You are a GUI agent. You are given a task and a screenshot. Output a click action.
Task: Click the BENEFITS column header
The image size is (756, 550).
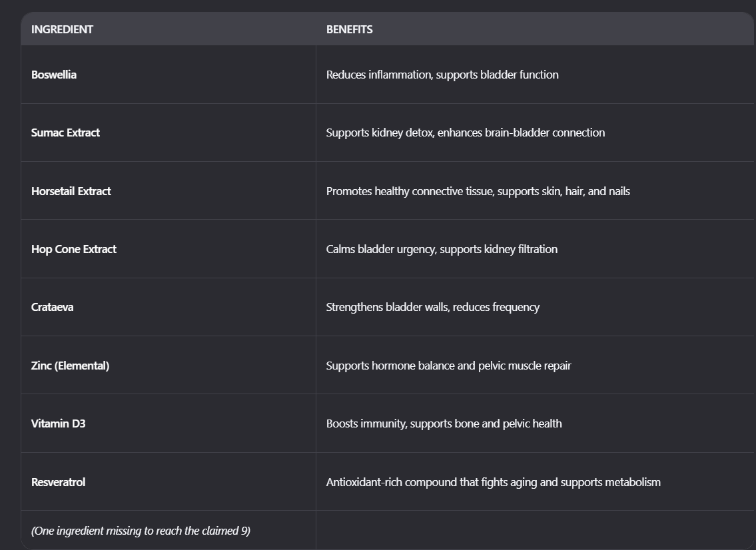coord(349,29)
